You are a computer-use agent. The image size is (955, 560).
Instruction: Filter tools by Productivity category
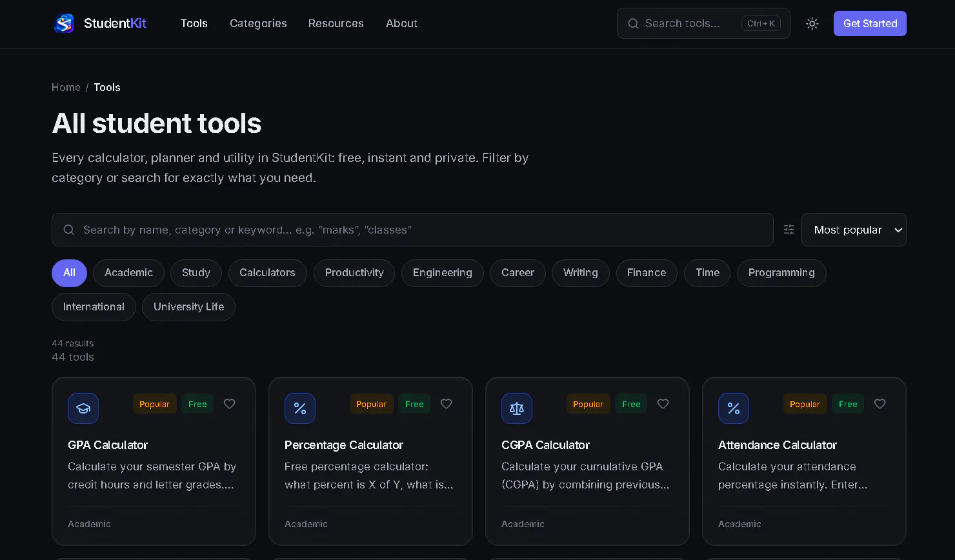tap(354, 273)
